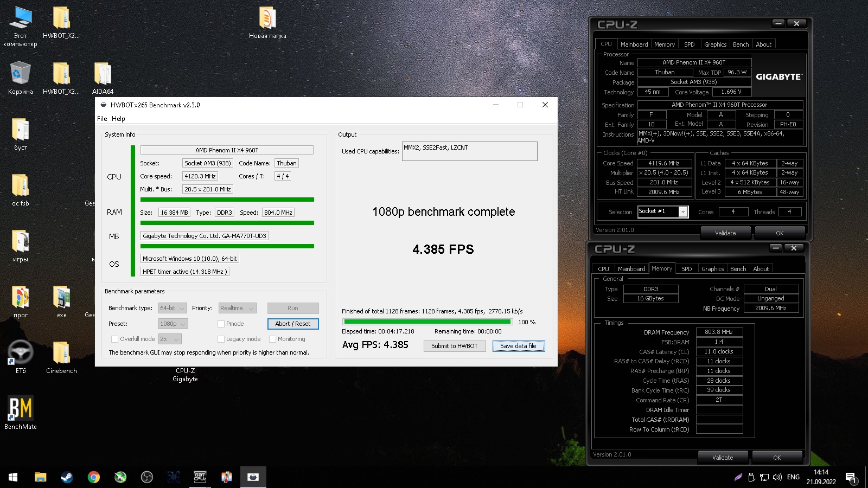The height and width of the screenshot is (488, 868).
Task: Select the Cinebench folder icon
Action: (x=61, y=358)
